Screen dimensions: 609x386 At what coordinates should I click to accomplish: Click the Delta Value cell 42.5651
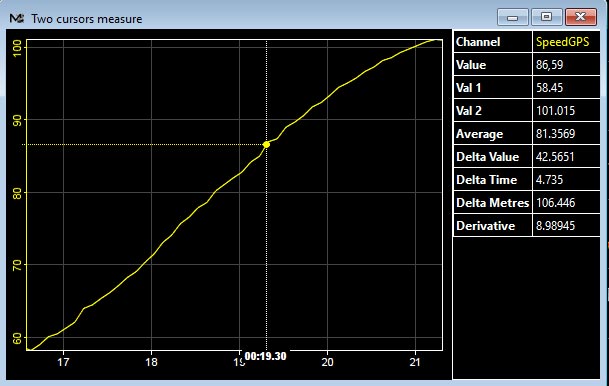(x=566, y=156)
